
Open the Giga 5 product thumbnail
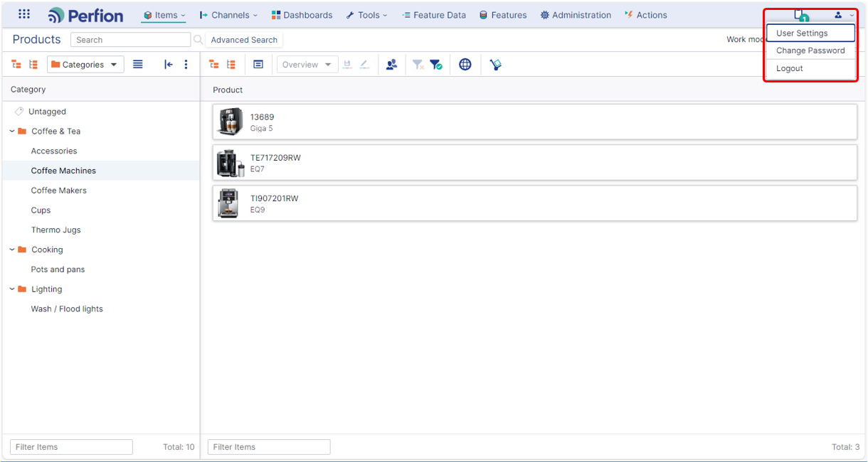[x=230, y=122]
